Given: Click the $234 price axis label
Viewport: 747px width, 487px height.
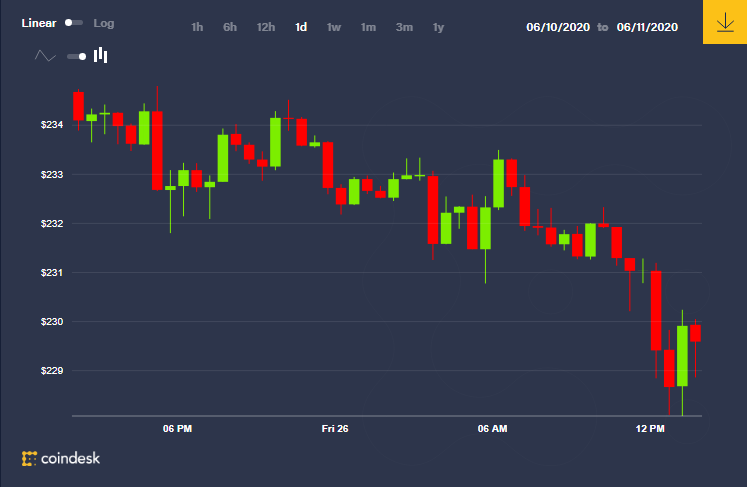Looking at the screenshot, I should click(x=52, y=125).
